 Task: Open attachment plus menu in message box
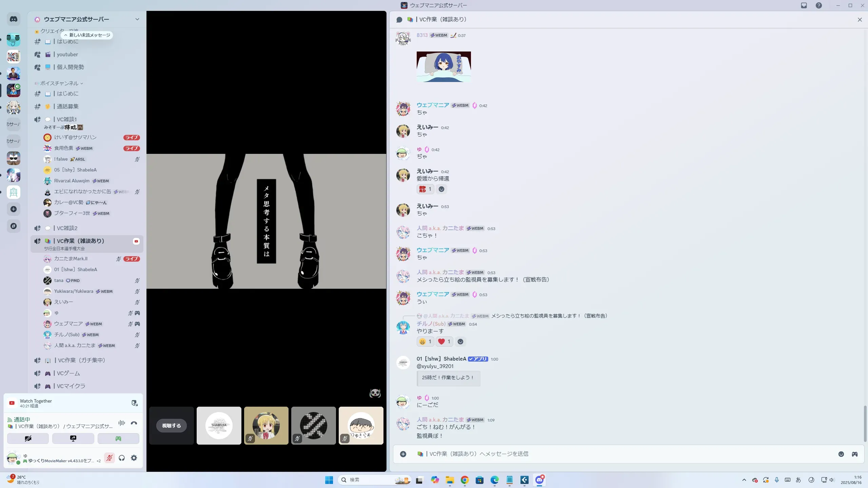pos(403,454)
